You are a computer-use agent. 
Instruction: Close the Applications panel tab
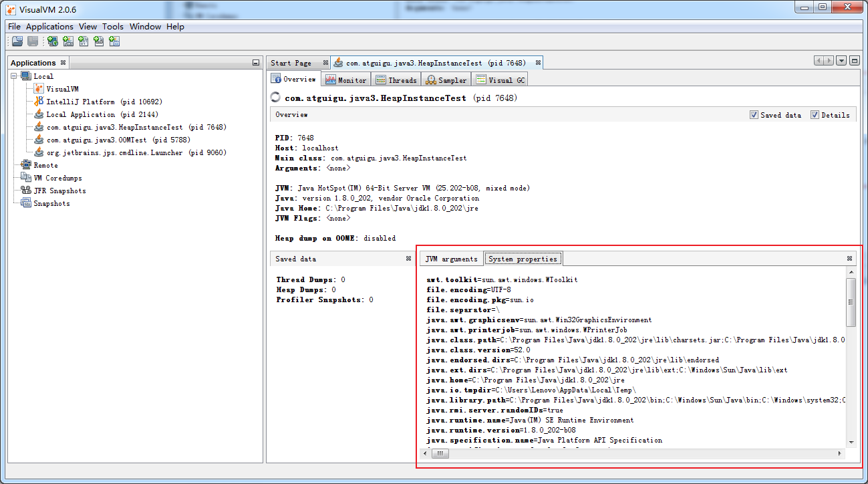pyautogui.click(x=63, y=63)
